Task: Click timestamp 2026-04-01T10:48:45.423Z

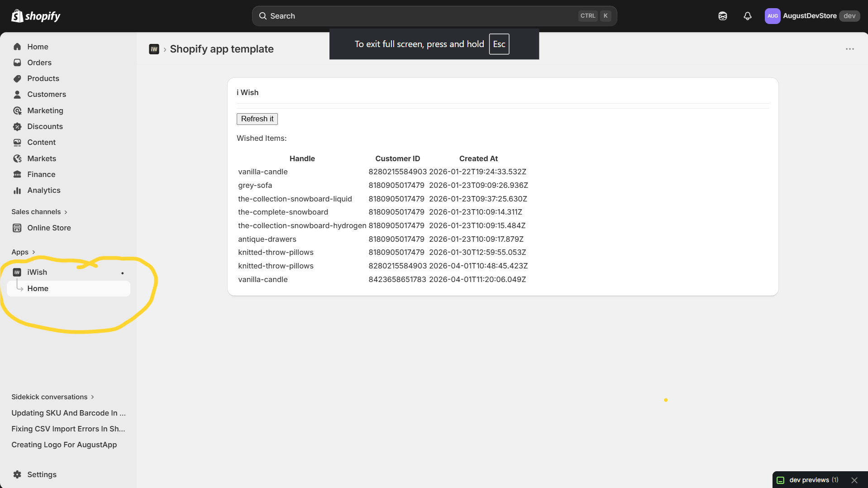Action: pos(478,266)
